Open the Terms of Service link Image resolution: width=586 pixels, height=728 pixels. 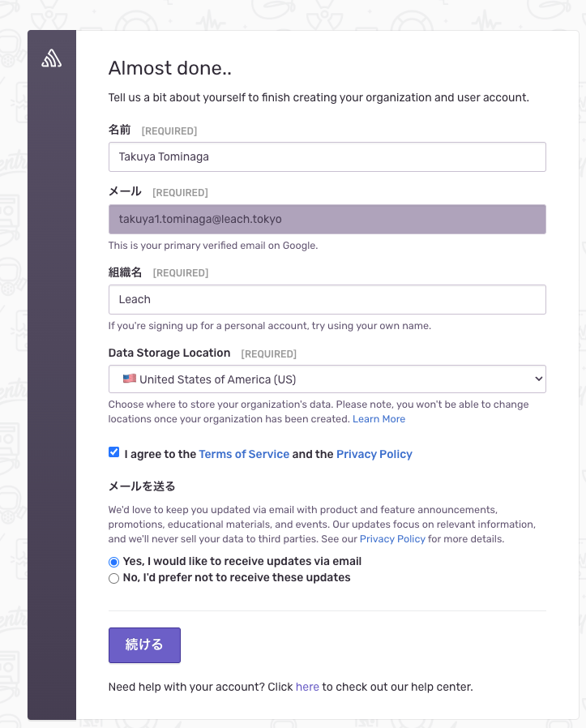244,454
